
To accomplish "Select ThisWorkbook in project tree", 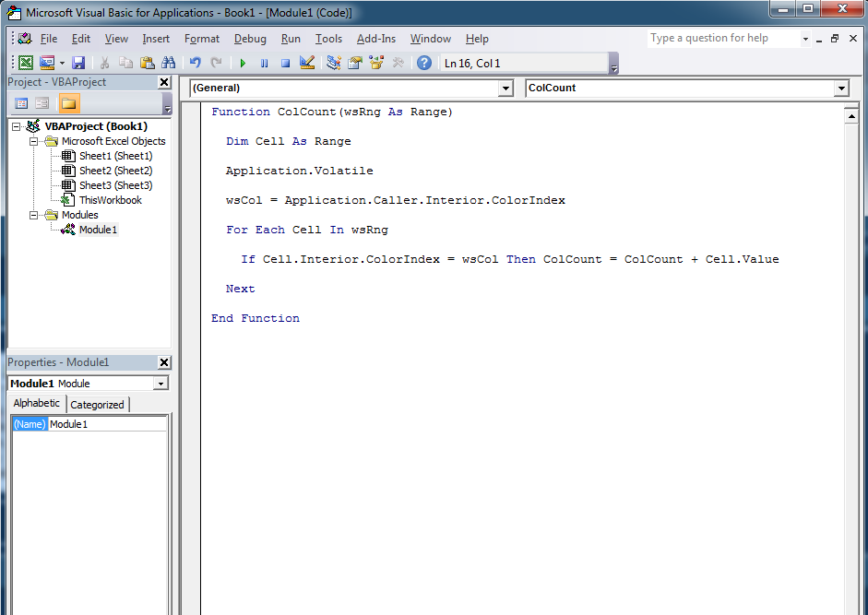I will (x=110, y=200).
